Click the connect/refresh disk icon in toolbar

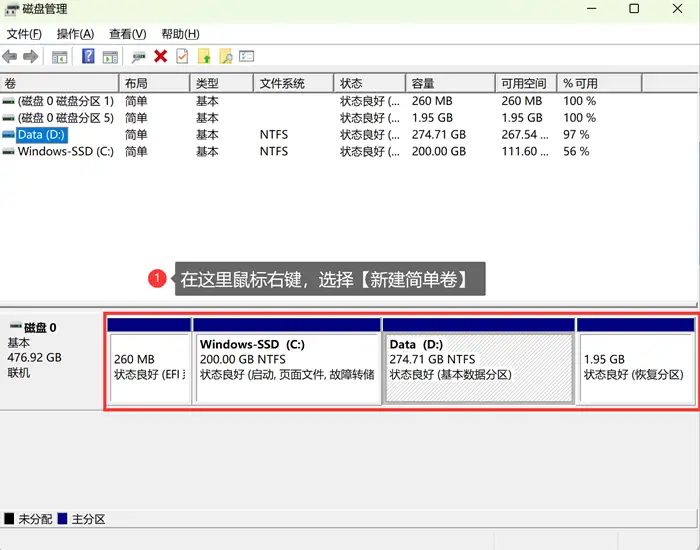(139, 57)
